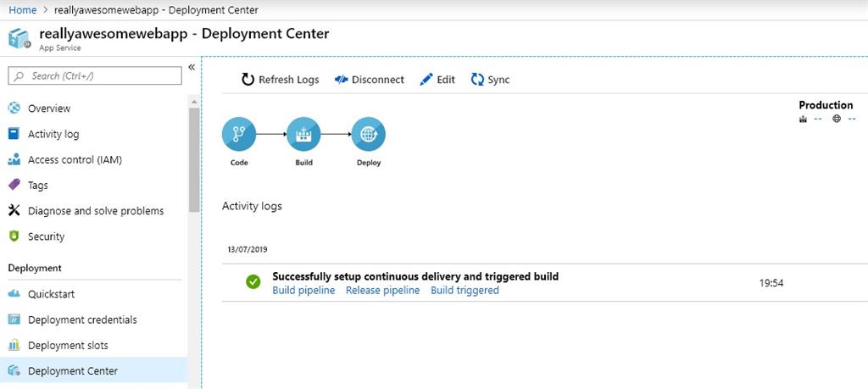Click the green Security shield icon

[14, 236]
